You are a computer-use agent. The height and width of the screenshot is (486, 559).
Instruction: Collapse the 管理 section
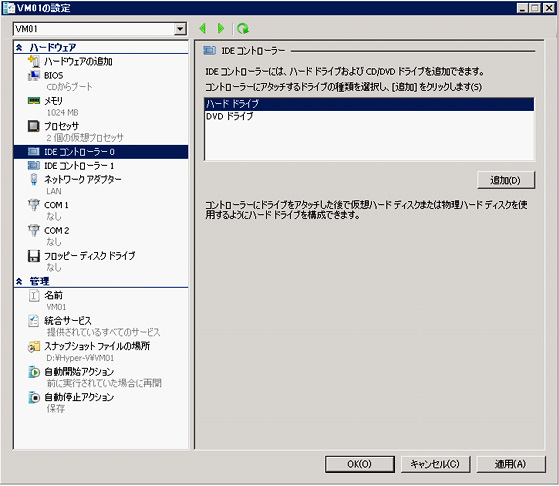coord(19,282)
